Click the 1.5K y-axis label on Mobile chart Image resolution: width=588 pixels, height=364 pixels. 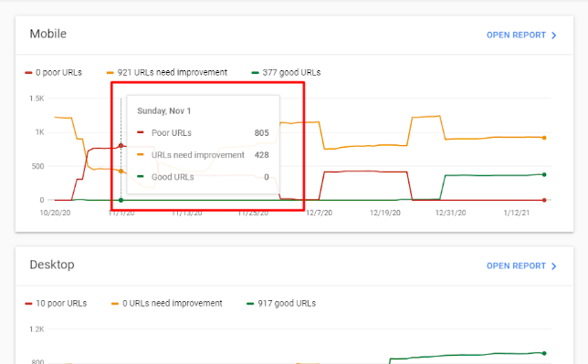[37, 99]
